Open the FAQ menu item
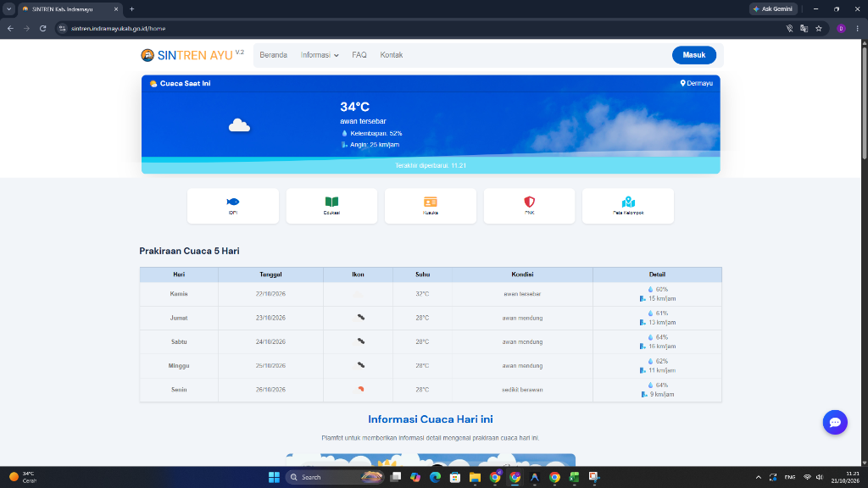 coord(359,55)
